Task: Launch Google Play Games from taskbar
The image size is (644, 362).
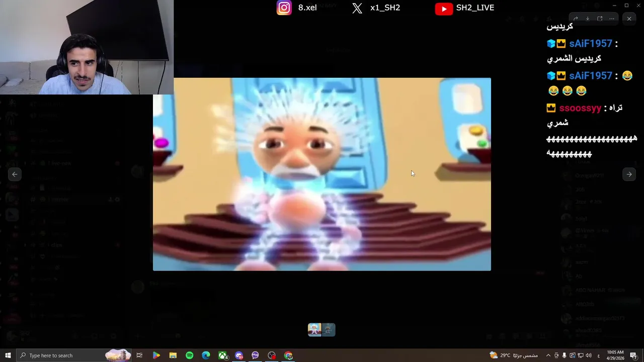Action: [156, 355]
